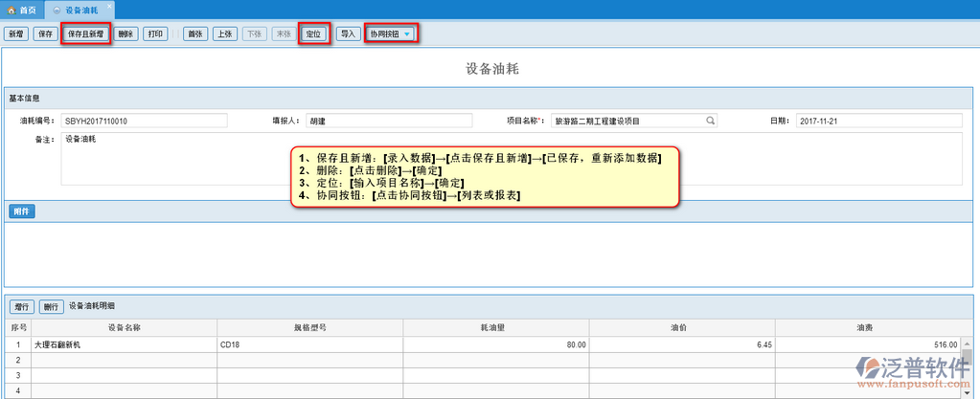Click the 附件 attachment button
The height and width of the screenshot is (399, 980).
click(22, 211)
